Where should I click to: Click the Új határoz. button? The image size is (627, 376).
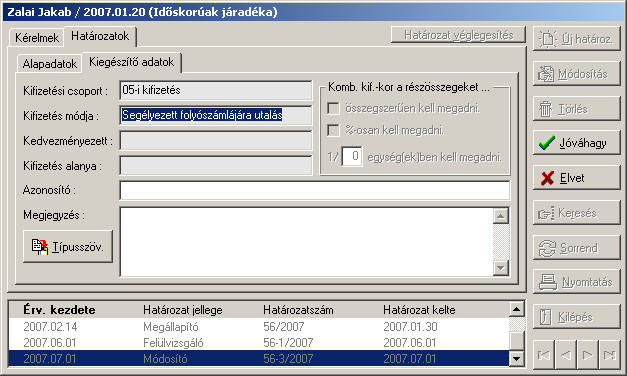[577, 39]
